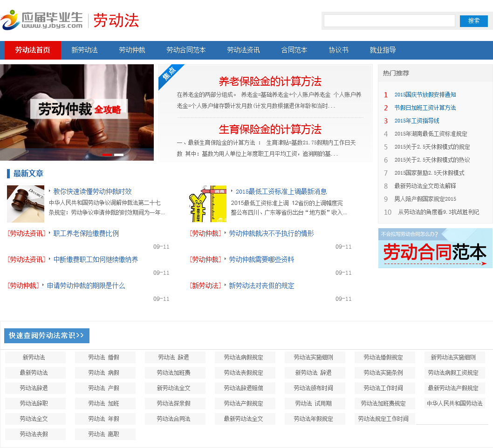The width and height of the screenshot is (493, 448).
Task: Go to 劳动仲裁 in navigation bar
Action: point(132,50)
